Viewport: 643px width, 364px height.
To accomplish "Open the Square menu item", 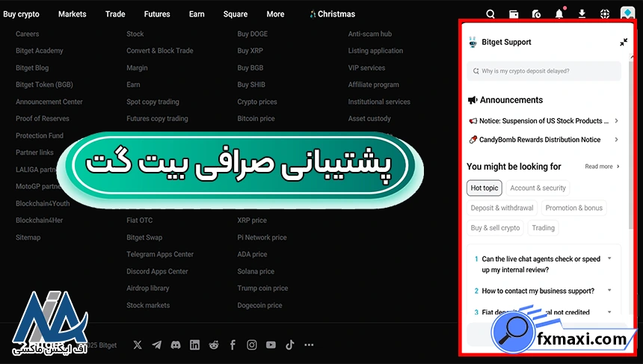I will 236,14.
